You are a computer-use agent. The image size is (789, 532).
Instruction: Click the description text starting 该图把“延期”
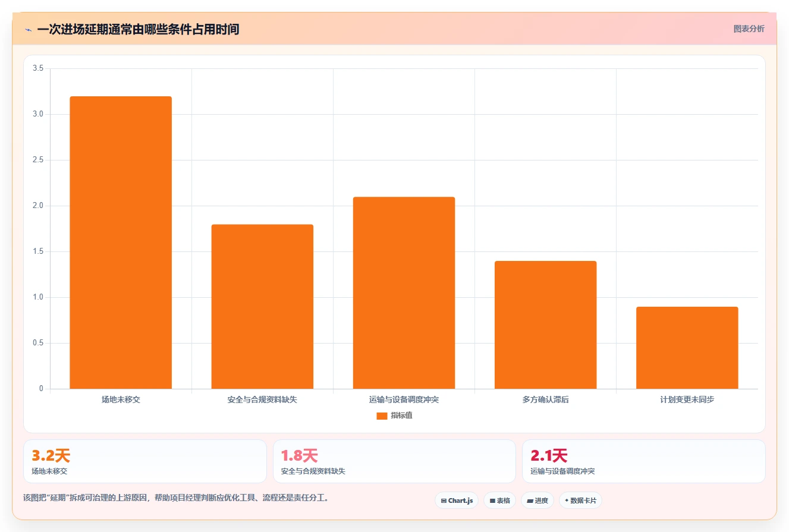(x=176, y=498)
